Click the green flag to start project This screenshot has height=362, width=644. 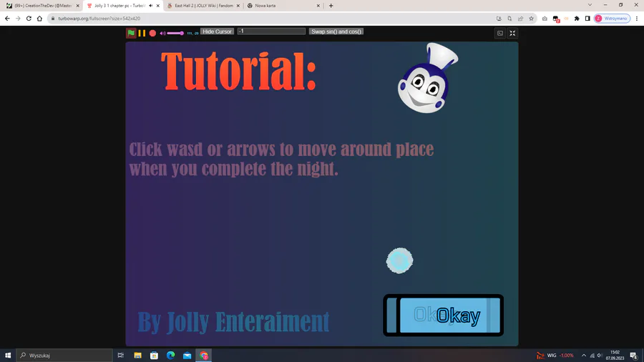pyautogui.click(x=131, y=33)
